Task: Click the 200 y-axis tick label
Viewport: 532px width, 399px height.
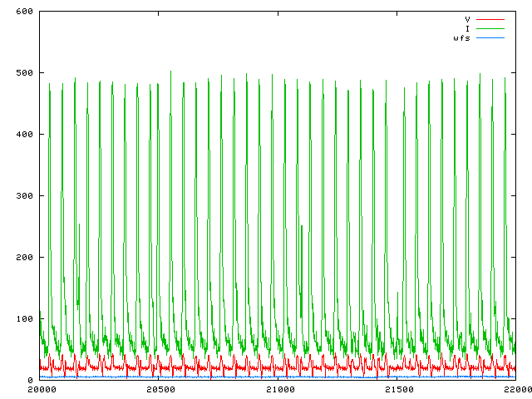Action: pos(23,257)
